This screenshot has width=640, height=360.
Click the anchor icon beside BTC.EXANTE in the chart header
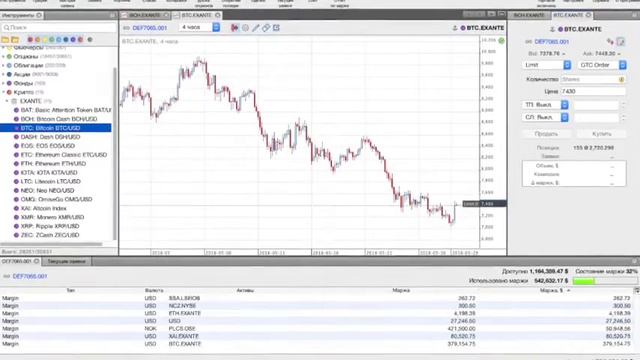click(x=455, y=28)
